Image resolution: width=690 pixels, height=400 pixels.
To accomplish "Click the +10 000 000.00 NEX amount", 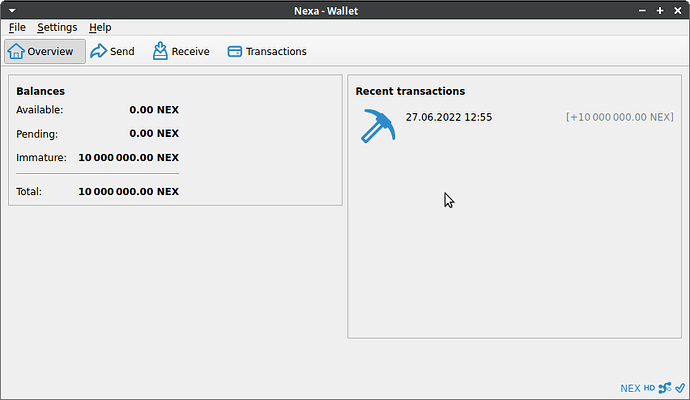I will (620, 117).
